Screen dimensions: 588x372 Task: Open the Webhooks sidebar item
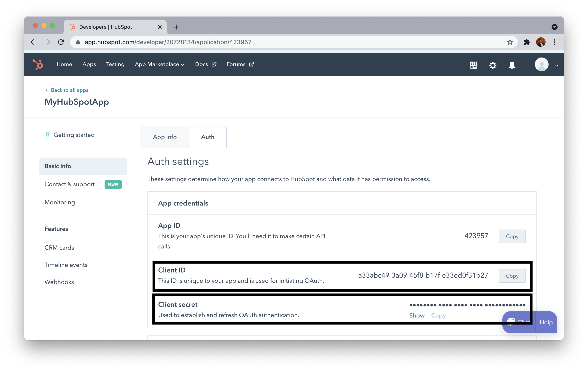[x=59, y=282]
